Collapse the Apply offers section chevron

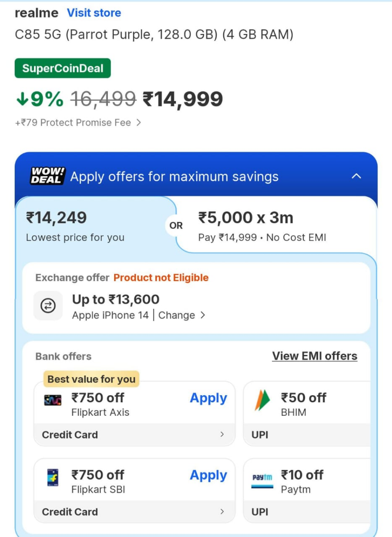[356, 176]
